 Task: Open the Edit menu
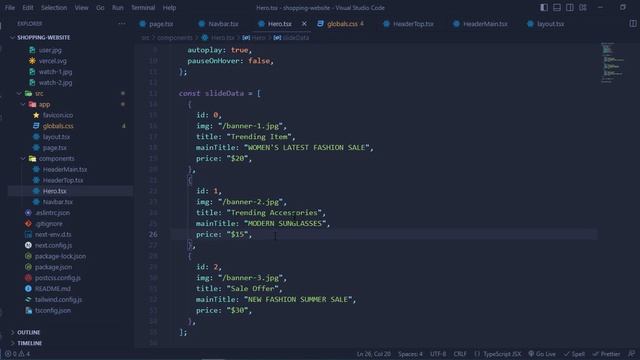pos(28,8)
